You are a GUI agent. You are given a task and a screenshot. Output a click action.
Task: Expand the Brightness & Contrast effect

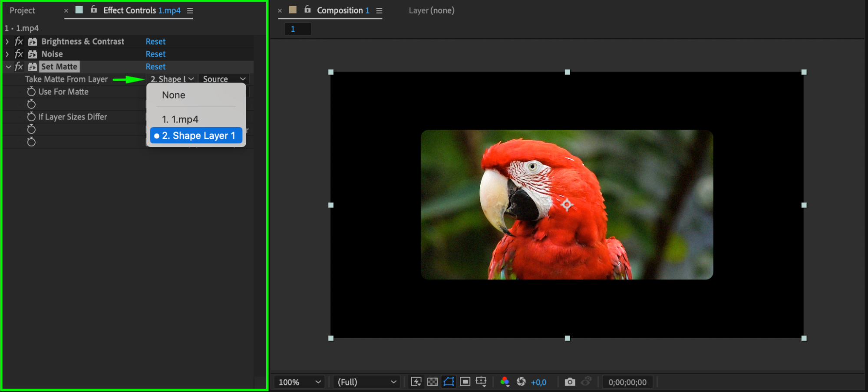7,41
